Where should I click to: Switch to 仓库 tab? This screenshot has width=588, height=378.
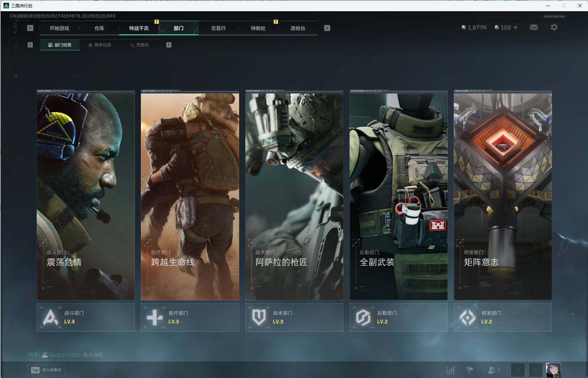(x=99, y=28)
